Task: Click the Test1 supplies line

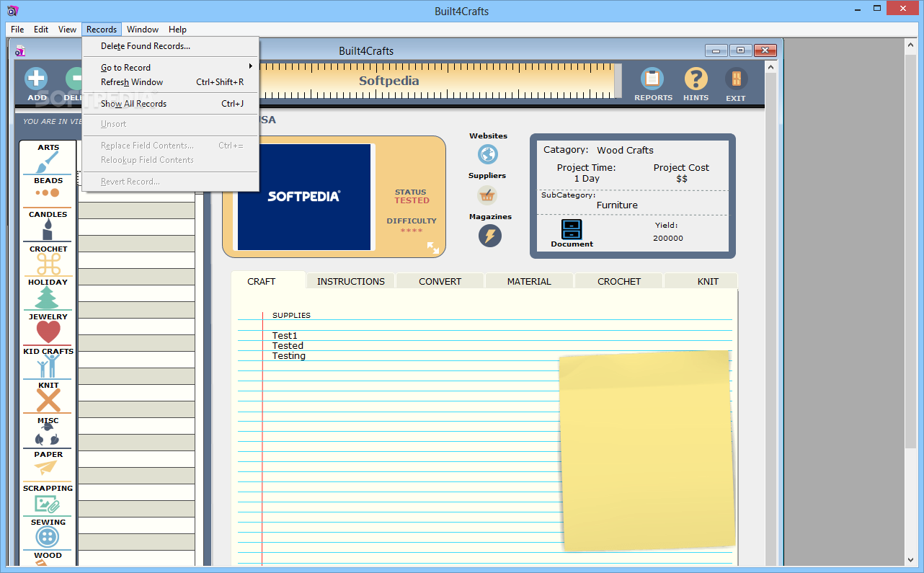Action: [285, 335]
